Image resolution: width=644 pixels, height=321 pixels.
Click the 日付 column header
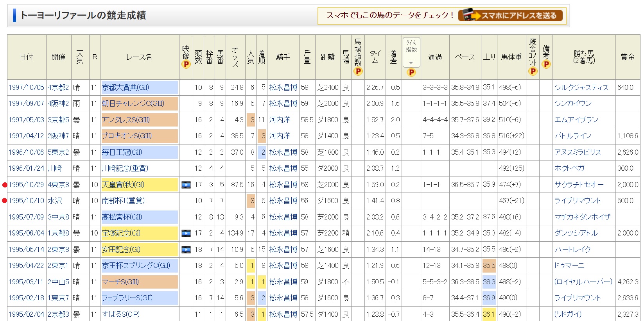(x=27, y=57)
